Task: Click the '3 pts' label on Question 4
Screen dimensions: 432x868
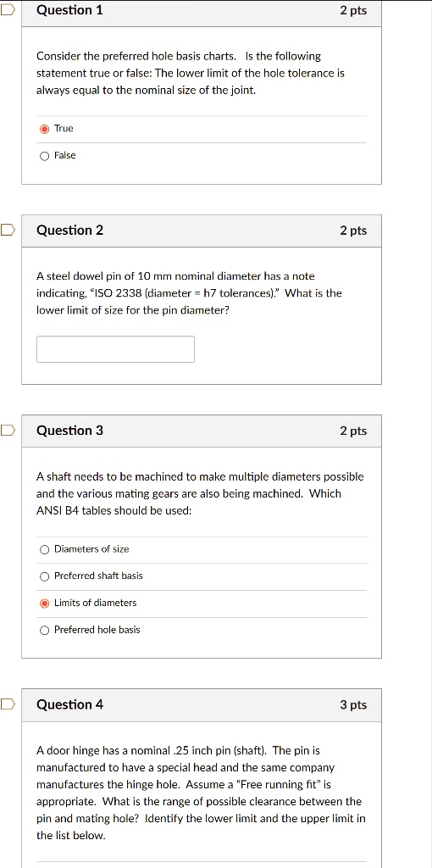Action: click(x=353, y=704)
